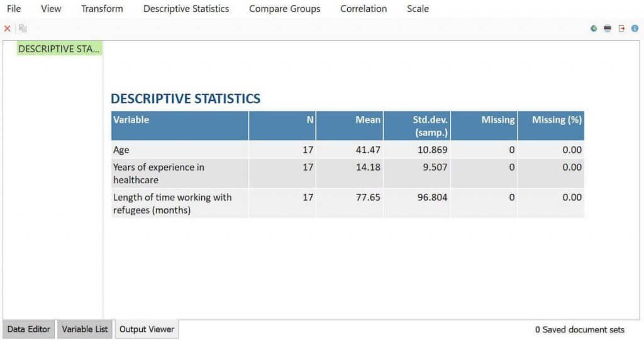644x340 pixels.
Task: Click the saved document sets status text
Action: coord(579,329)
